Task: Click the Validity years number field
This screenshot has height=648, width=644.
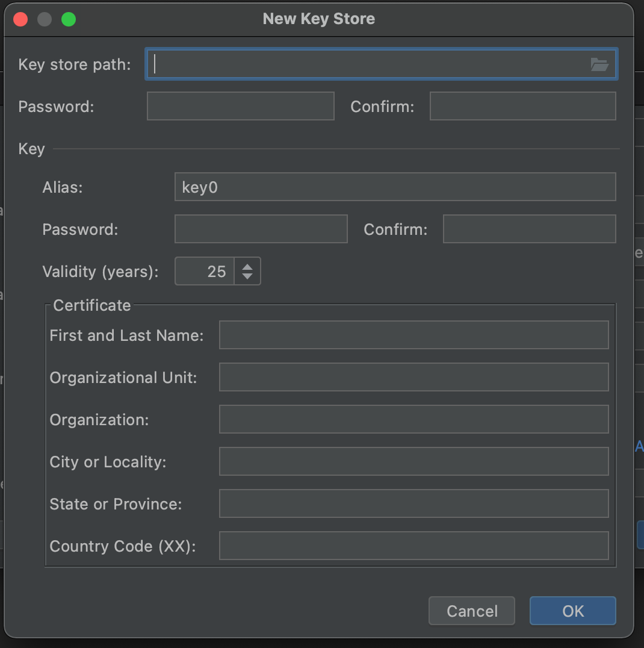Action: tap(205, 272)
